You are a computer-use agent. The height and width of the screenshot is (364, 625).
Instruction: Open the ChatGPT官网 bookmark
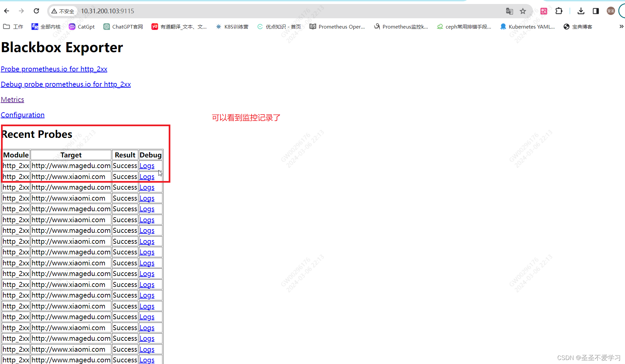pyautogui.click(x=123, y=27)
